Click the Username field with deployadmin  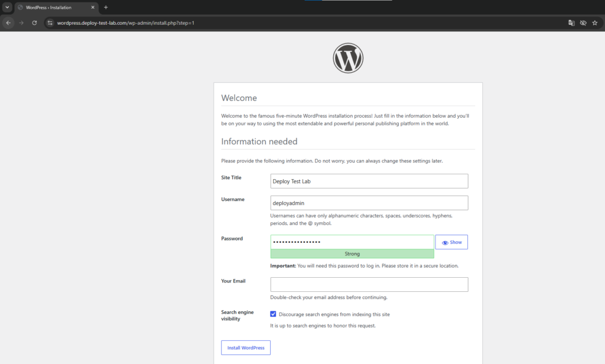pyautogui.click(x=369, y=203)
